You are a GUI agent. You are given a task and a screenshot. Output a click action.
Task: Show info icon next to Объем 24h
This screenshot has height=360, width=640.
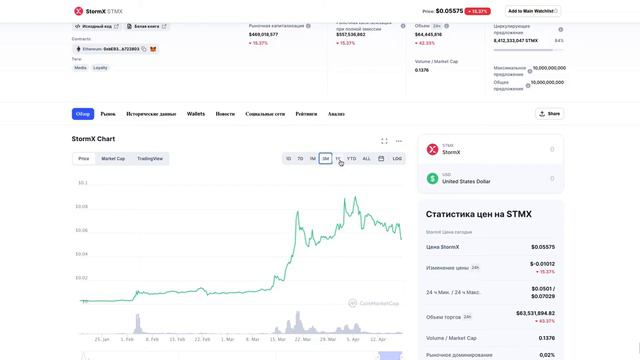point(447,26)
